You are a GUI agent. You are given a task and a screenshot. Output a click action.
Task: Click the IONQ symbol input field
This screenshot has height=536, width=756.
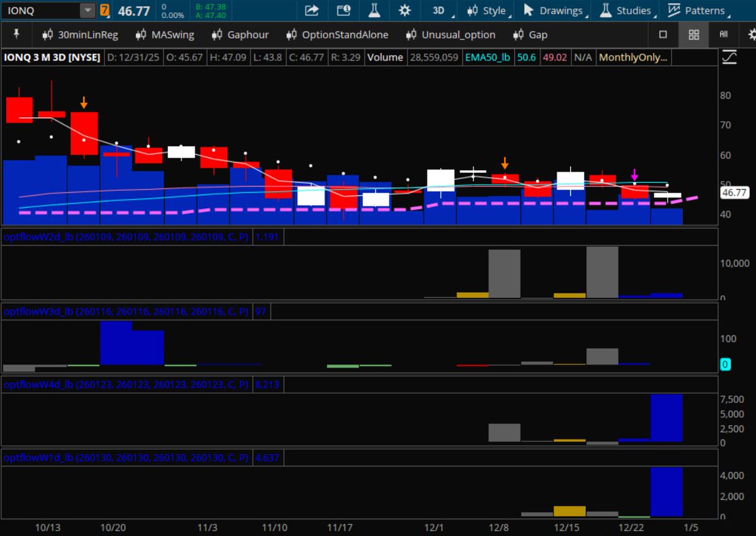tap(42, 10)
